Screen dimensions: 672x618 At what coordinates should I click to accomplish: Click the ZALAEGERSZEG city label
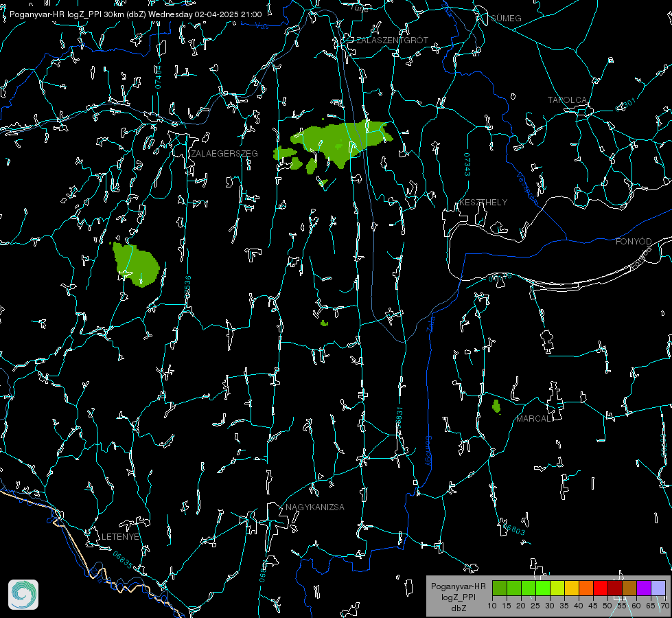(224, 154)
